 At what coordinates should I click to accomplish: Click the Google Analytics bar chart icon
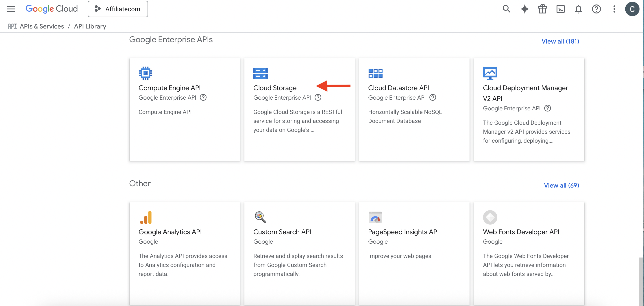click(146, 217)
